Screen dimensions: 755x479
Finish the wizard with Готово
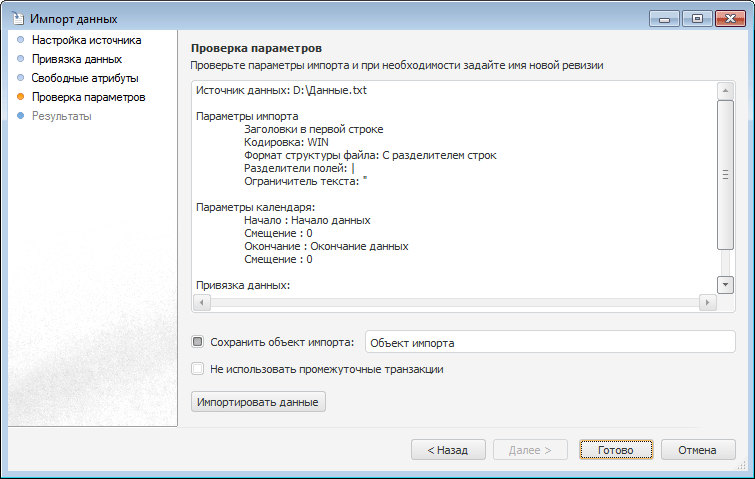tap(615, 450)
